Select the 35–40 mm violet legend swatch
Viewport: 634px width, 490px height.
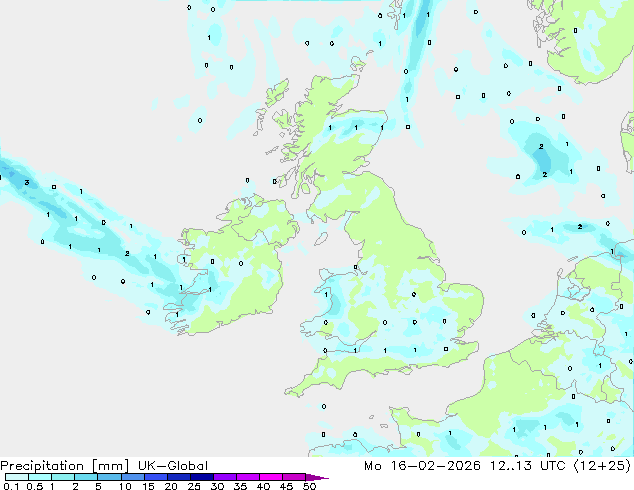pos(248,477)
